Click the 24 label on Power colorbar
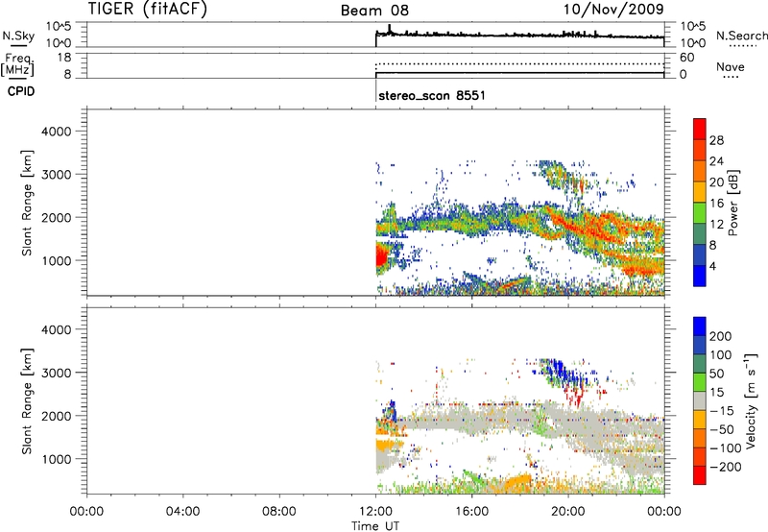Viewport: 768px width, 532px height. click(x=716, y=161)
